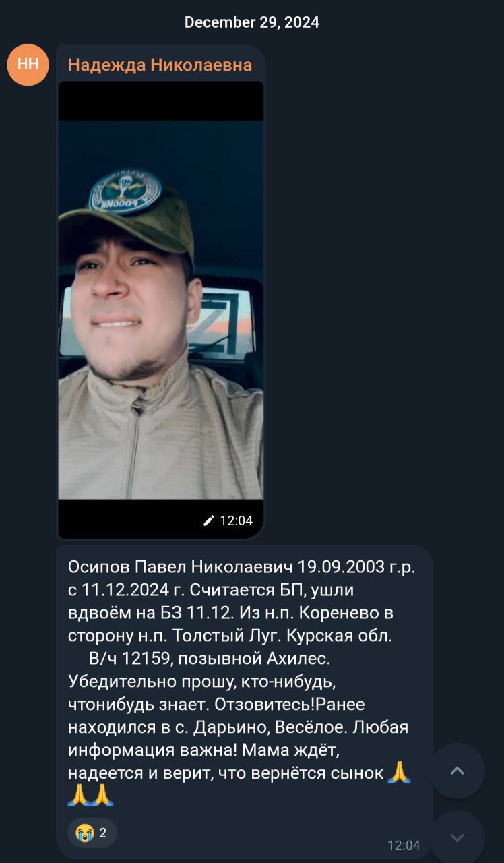
Task: Click the December 29, 2024 date header
Action: (252, 22)
